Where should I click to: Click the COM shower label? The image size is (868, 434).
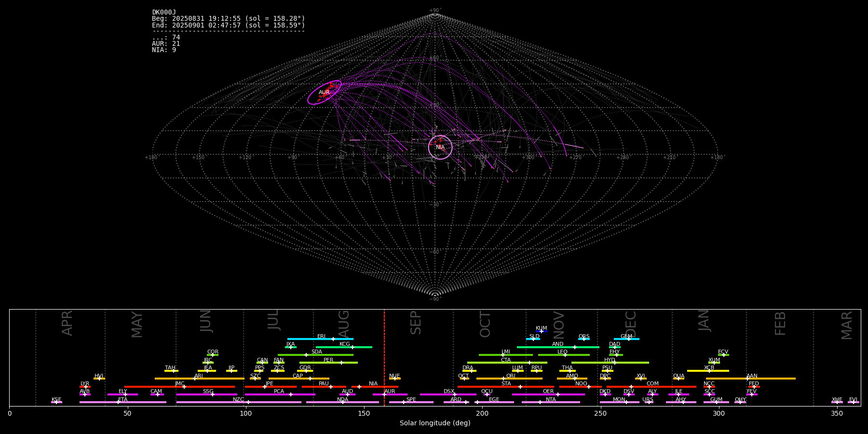click(652, 384)
